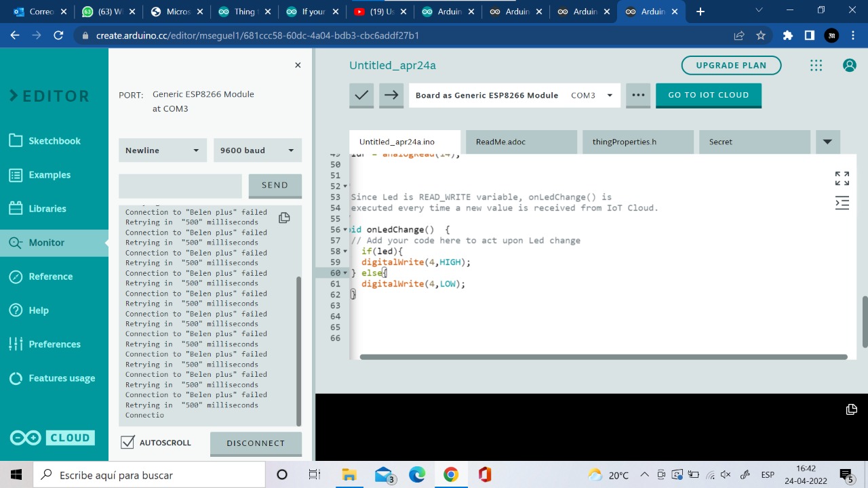Switch to ReadMe.adoc tab
This screenshot has width=868, height=488.
point(521,142)
